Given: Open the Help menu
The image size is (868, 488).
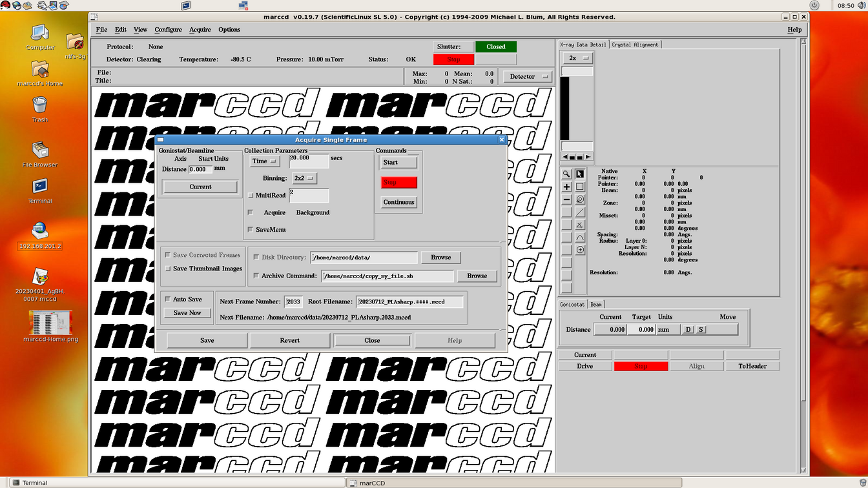Looking at the screenshot, I should [794, 30].
